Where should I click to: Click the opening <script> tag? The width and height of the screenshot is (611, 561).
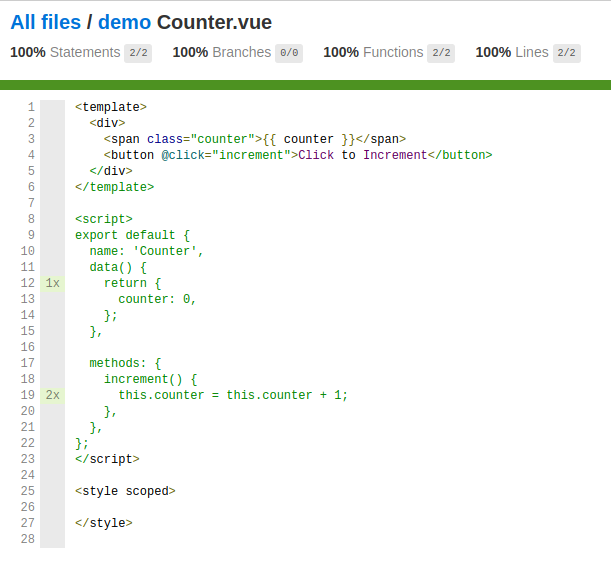click(104, 219)
